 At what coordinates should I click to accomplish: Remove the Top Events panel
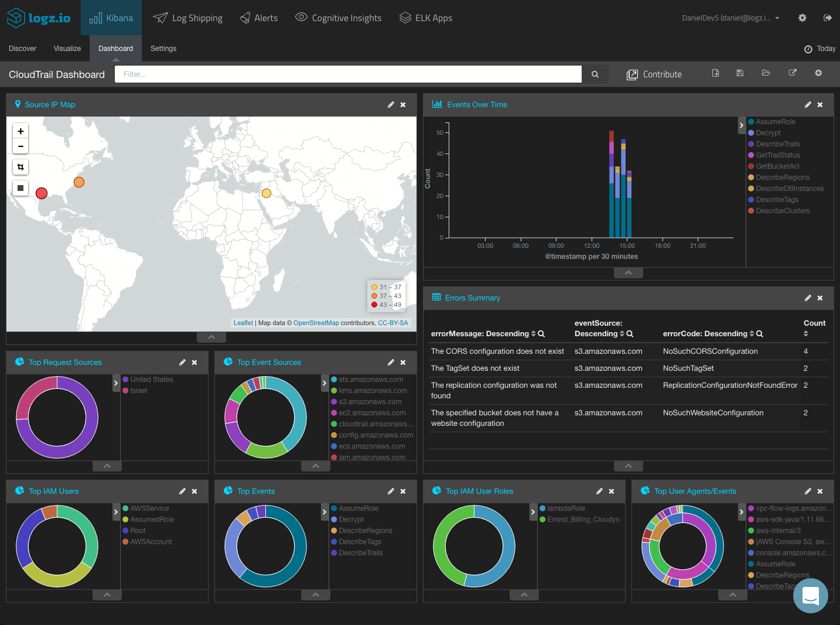tap(403, 491)
